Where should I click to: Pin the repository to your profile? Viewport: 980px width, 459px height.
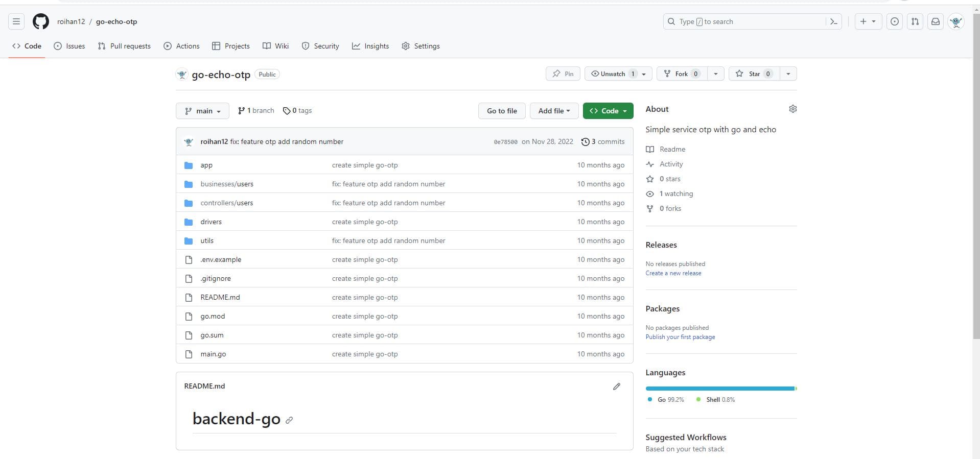563,74
